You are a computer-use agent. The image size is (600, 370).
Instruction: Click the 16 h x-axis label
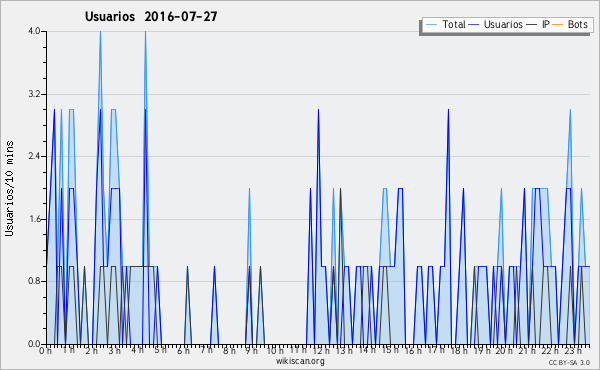413,350
